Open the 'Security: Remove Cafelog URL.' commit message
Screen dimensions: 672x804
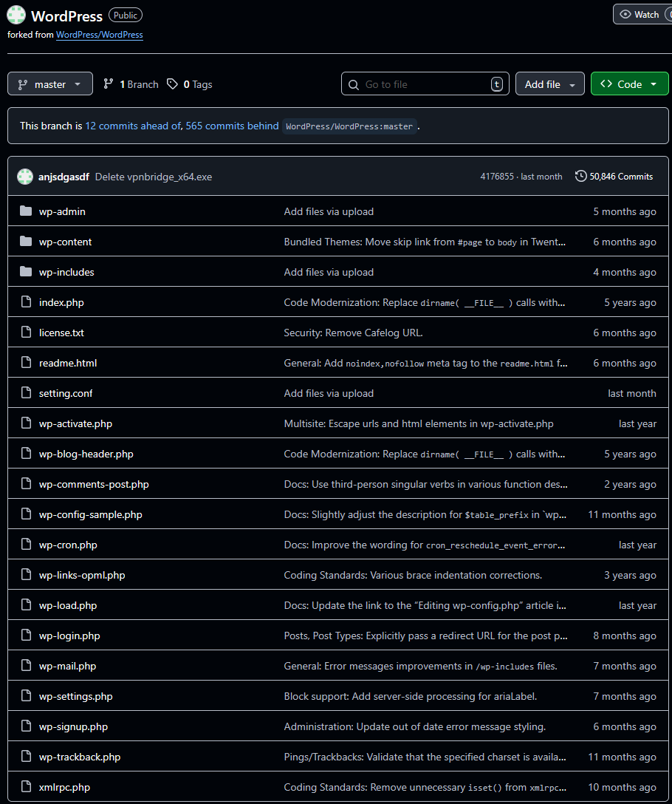(x=354, y=333)
